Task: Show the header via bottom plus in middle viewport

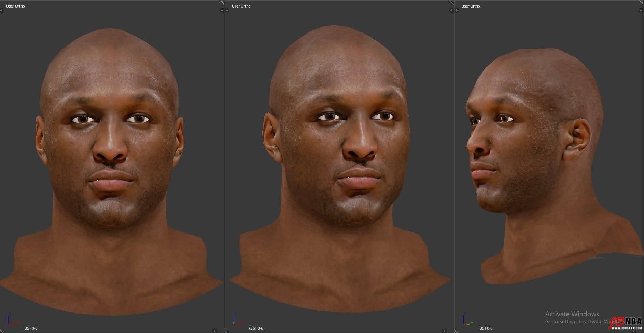Action: pyautogui.click(x=444, y=331)
